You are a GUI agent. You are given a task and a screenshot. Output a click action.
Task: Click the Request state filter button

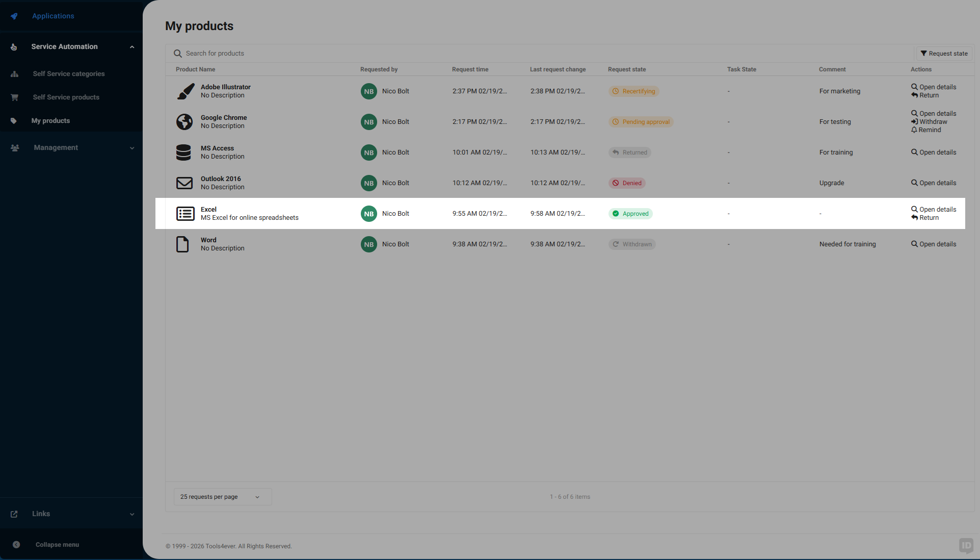tap(943, 53)
